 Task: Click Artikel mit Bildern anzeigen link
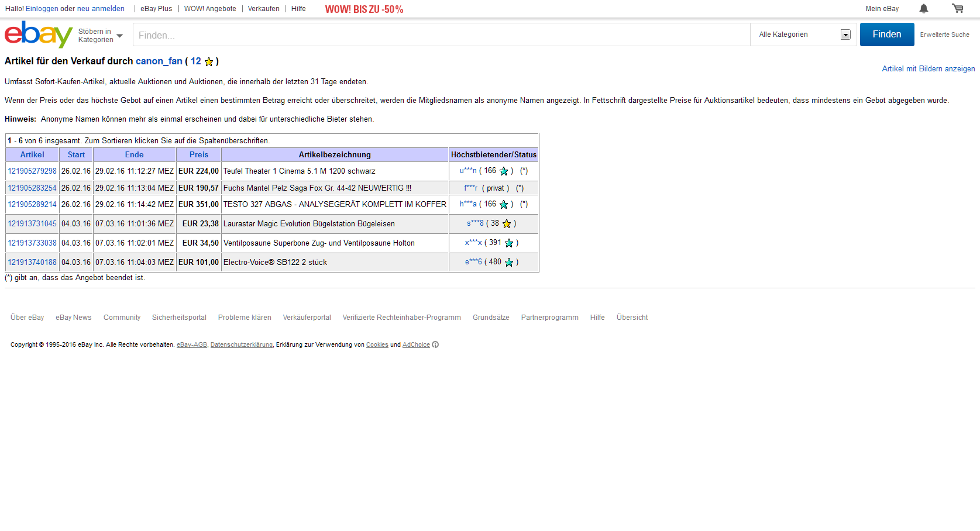click(x=929, y=69)
